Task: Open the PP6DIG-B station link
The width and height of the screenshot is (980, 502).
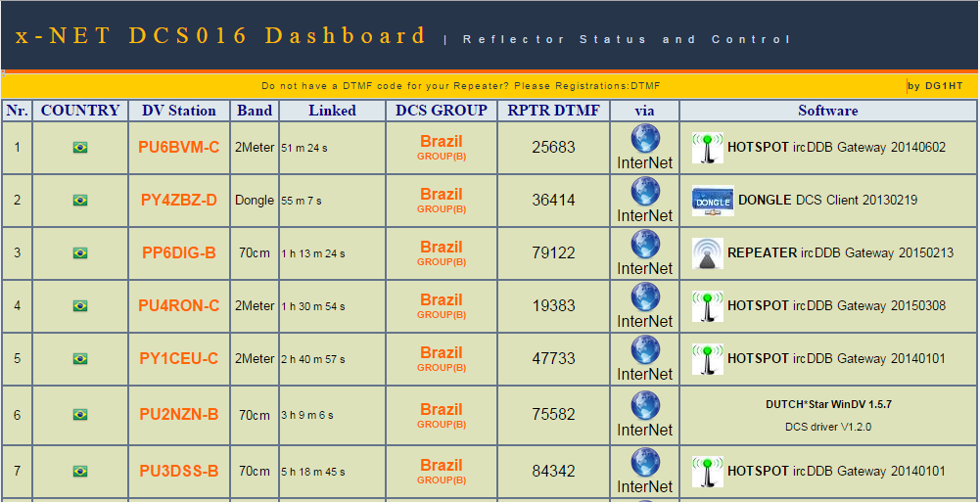Action: click(179, 252)
